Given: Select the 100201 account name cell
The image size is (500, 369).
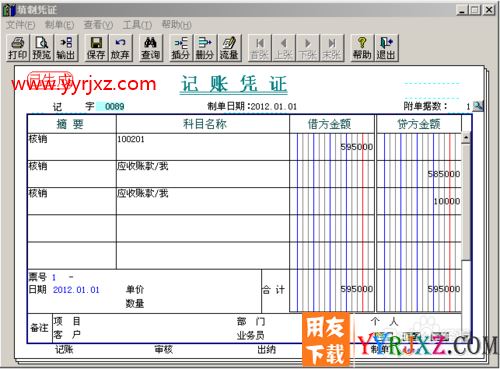Looking at the screenshot, I should [x=203, y=147].
